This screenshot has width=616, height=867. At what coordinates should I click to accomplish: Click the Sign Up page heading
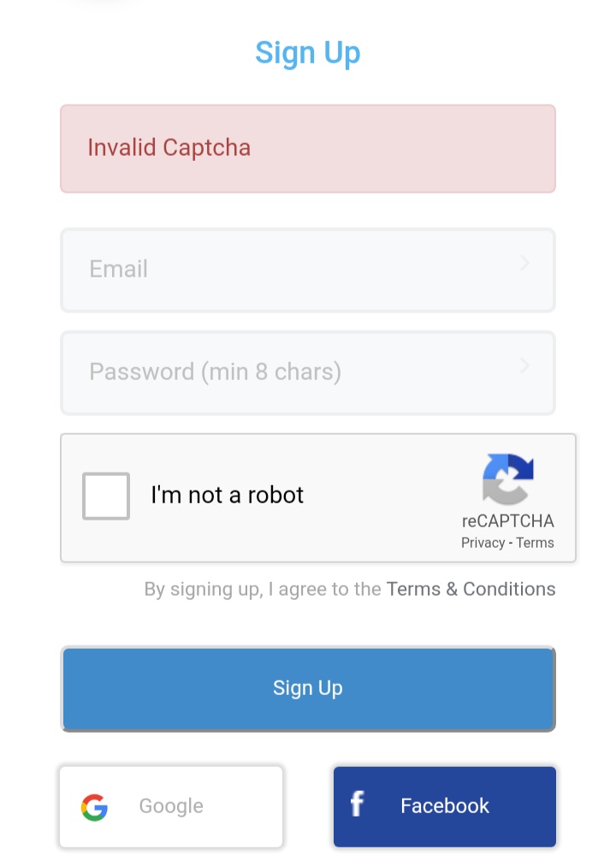(308, 53)
